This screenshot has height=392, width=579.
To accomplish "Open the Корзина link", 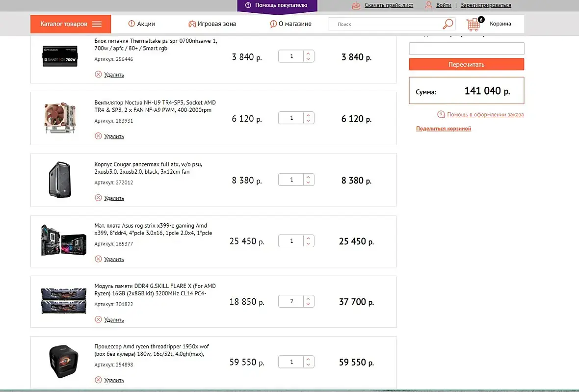I will pos(500,24).
